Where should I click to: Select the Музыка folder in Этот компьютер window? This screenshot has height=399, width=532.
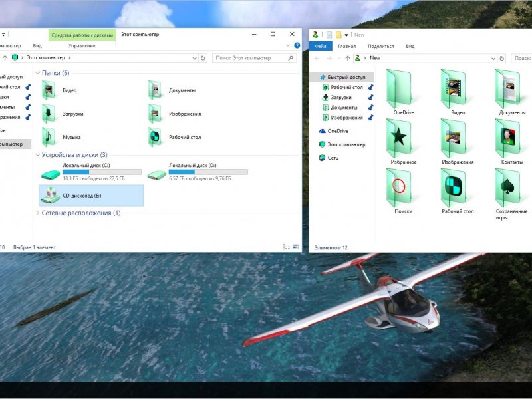[x=61, y=137]
